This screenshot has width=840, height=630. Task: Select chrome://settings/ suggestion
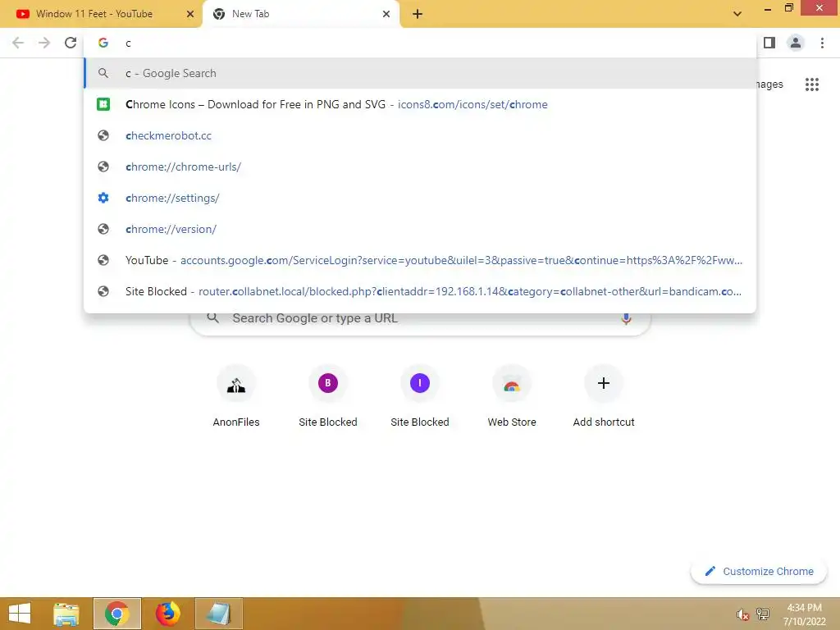point(420,198)
